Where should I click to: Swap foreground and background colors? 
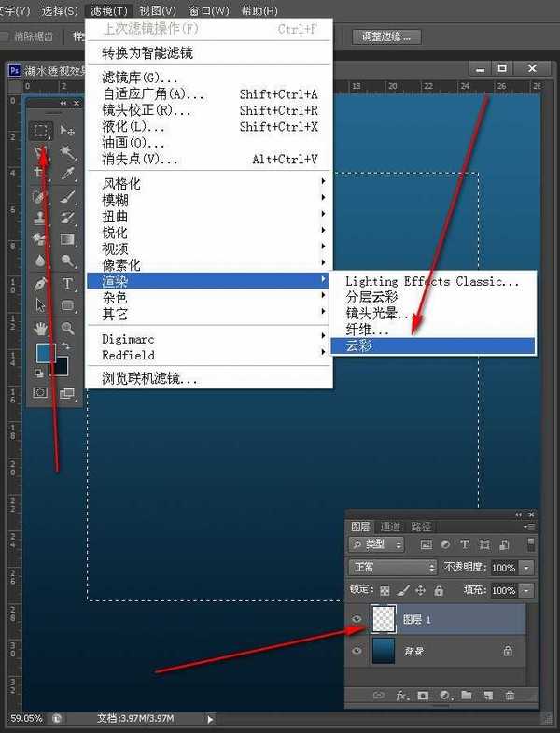(66, 346)
